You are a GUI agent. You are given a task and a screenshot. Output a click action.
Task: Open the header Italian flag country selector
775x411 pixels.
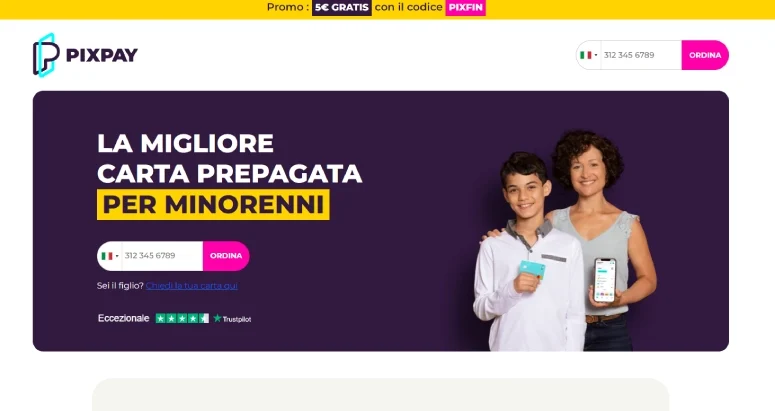589,55
